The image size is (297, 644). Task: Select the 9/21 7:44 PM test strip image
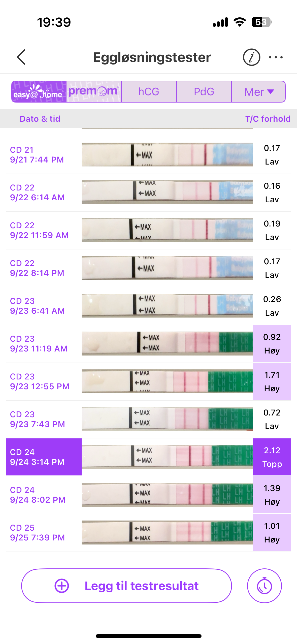pos(167,154)
